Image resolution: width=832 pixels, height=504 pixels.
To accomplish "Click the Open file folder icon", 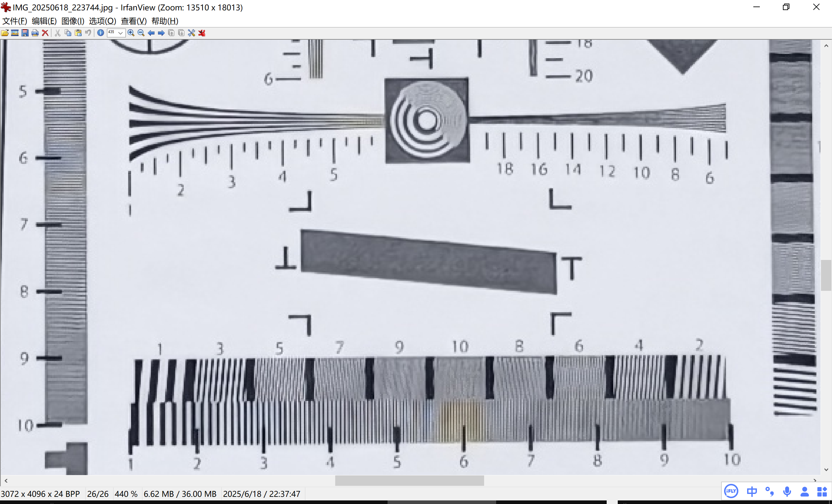I will click(x=5, y=33).
